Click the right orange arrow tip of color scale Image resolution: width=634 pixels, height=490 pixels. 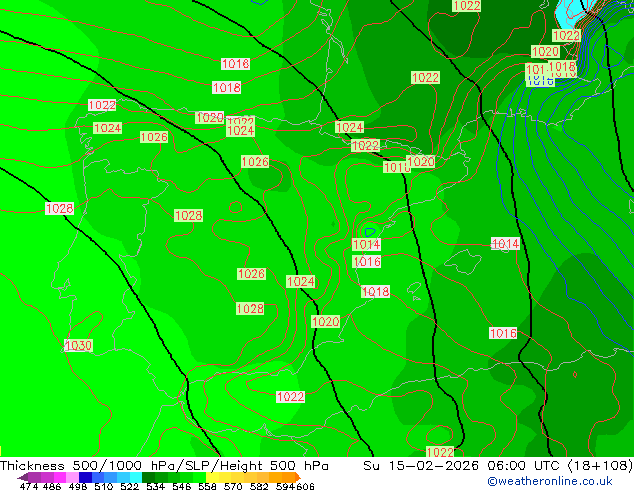coord(298,477)
